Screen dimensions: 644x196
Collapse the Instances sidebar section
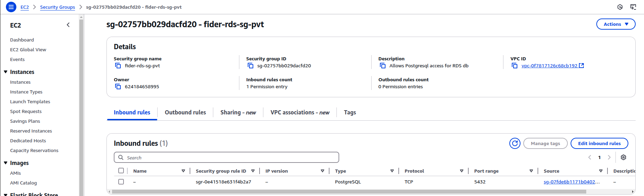6,72
